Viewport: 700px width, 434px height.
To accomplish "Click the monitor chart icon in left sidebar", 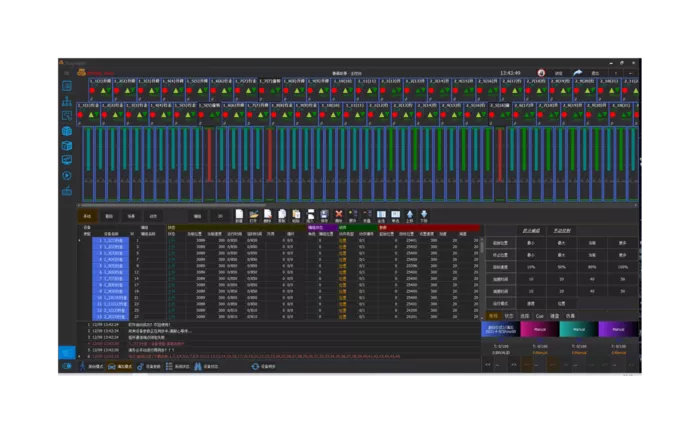I will tap(67, 160).
